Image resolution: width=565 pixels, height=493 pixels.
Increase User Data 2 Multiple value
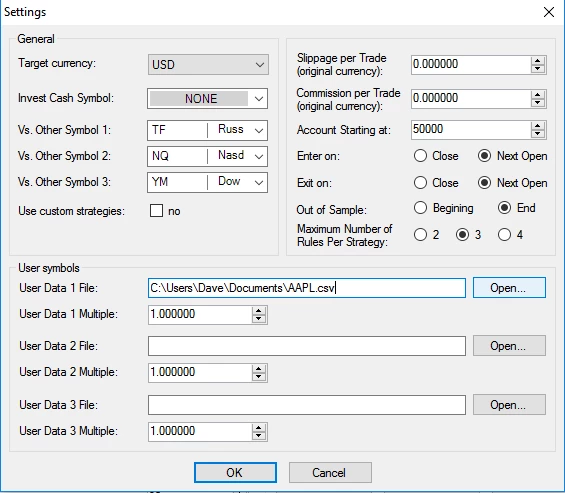(x=258, y=369)
